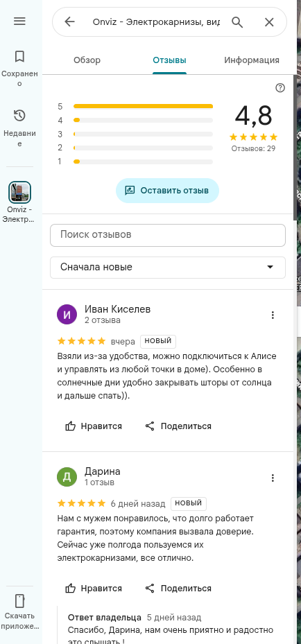Share Дарина's review via Поделиться
Image resolution: width=301 pixels, height=644 pixels.
[x=178, y=588]
